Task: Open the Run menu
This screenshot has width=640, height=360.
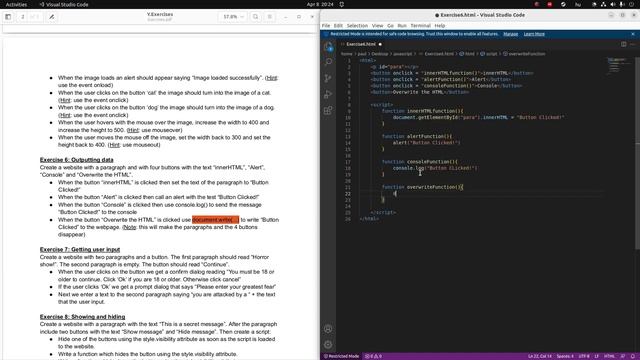Action: (x=402, y=26)
